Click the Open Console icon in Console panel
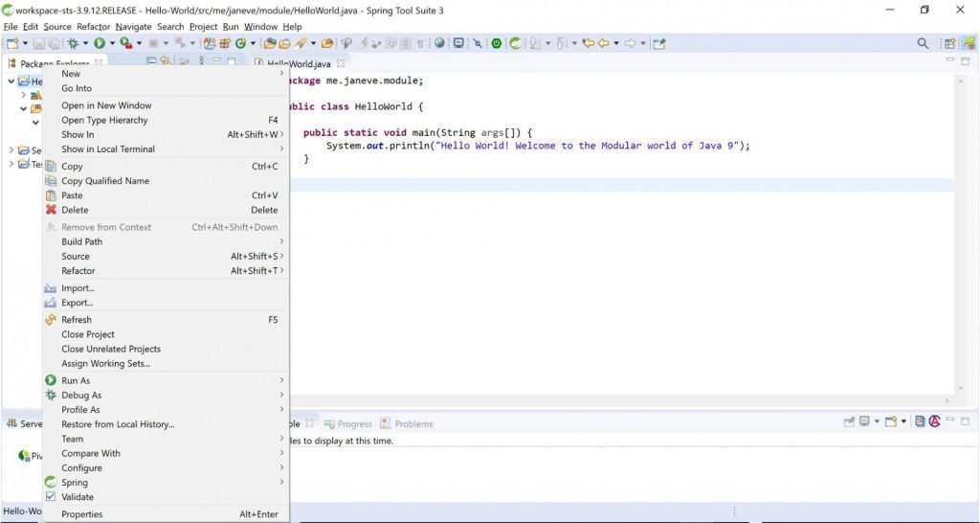Viewport: 980px width, 523px height. point(891,421)
